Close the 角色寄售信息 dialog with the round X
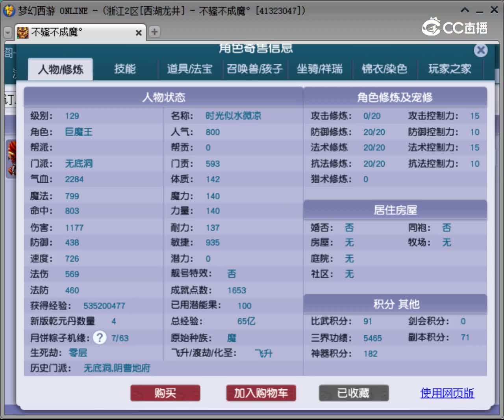This screenshot has width=504, height=420. coord(480,50)
